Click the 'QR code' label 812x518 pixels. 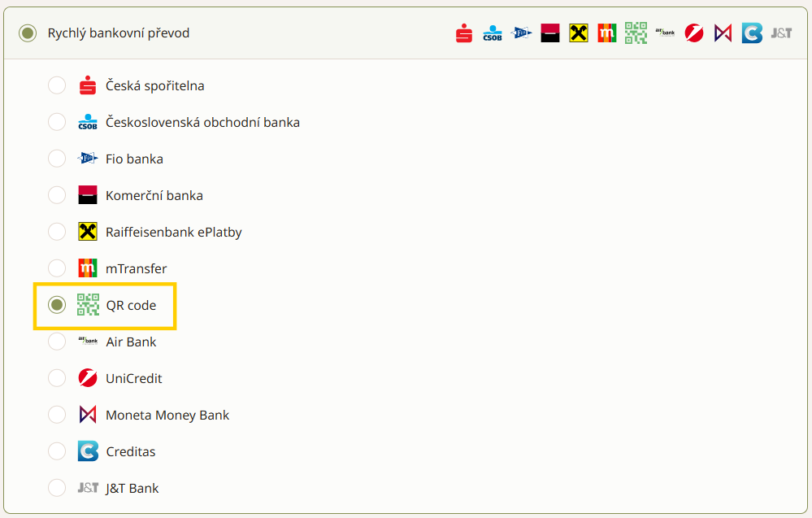[x=131, y=306]
